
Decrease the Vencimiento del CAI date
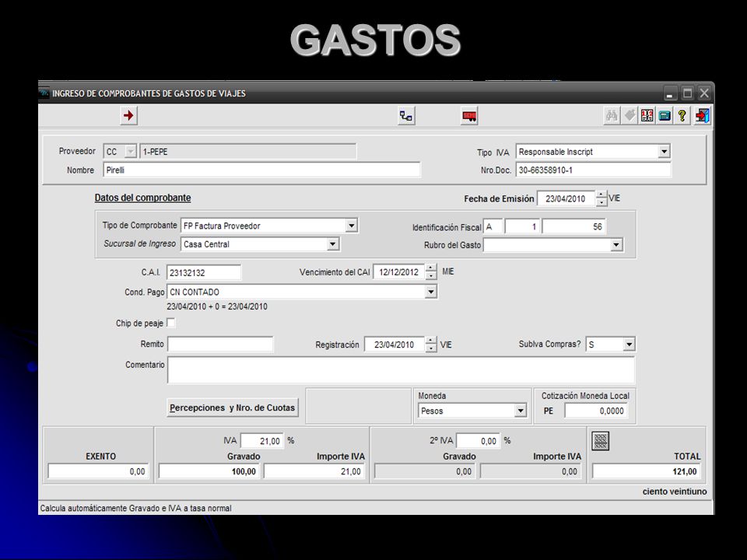[431, 275]
